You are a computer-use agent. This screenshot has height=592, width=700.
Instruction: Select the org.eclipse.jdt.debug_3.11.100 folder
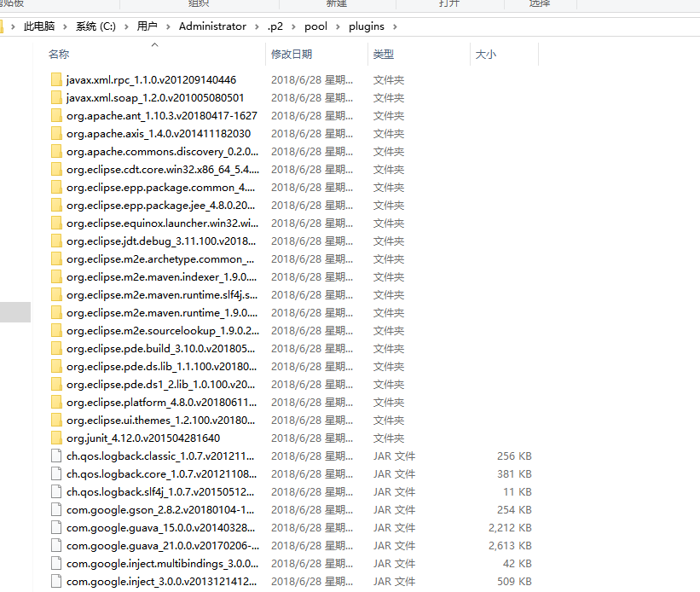point(160,241)
